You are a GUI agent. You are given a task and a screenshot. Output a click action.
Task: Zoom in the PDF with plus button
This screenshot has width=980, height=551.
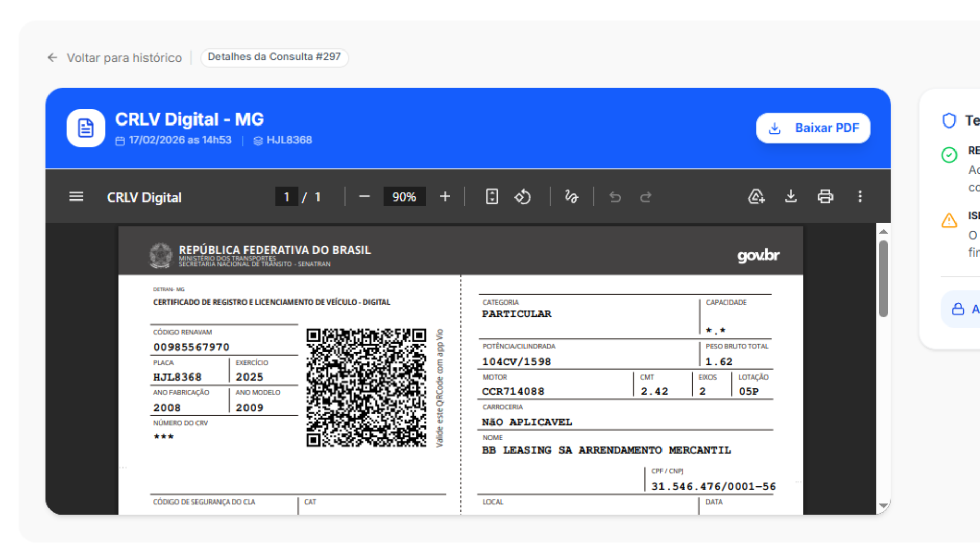(x=445, y=197)
